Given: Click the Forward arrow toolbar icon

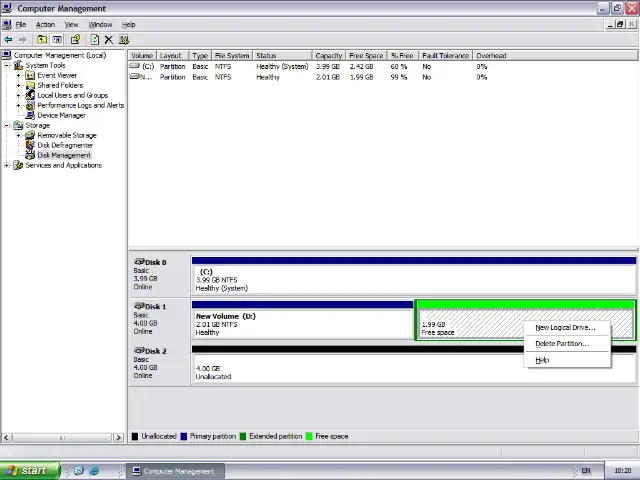Looking at the screenshot, I should 23,40.
